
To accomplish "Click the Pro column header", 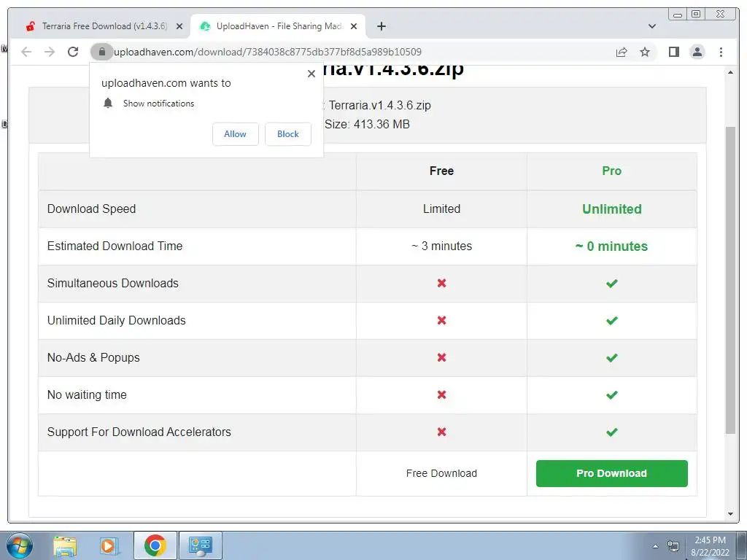I will [612, 171].
